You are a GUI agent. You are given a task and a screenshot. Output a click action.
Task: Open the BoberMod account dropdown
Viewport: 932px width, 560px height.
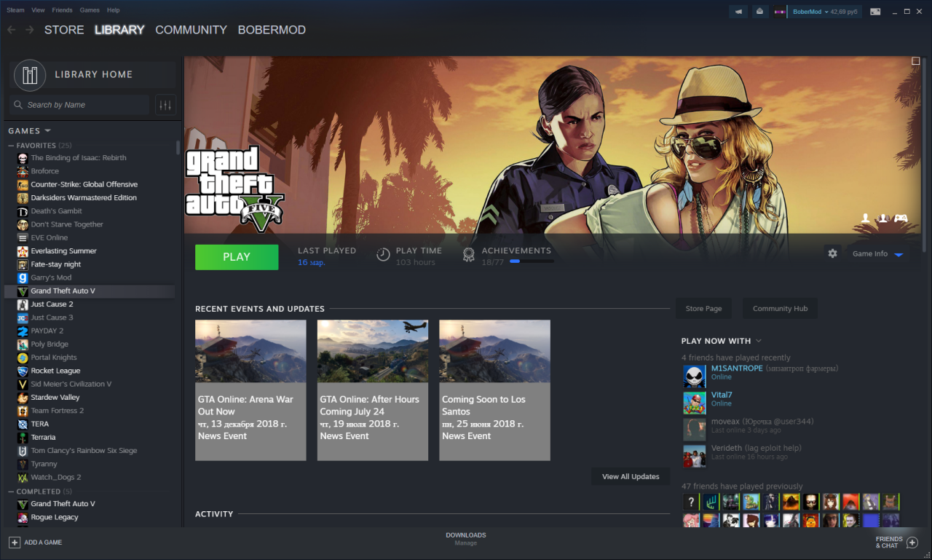coord(826,12)
